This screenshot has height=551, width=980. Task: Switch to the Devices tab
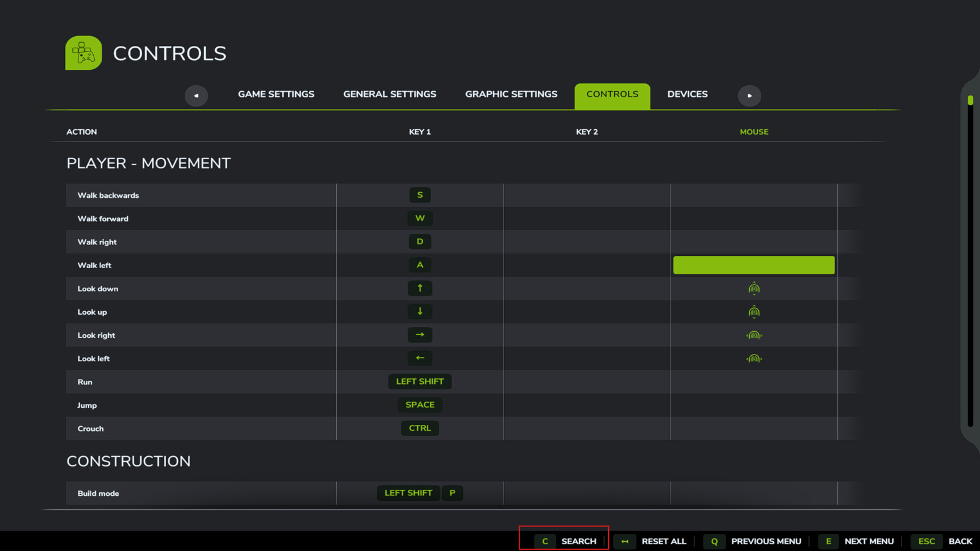[687, 94]
